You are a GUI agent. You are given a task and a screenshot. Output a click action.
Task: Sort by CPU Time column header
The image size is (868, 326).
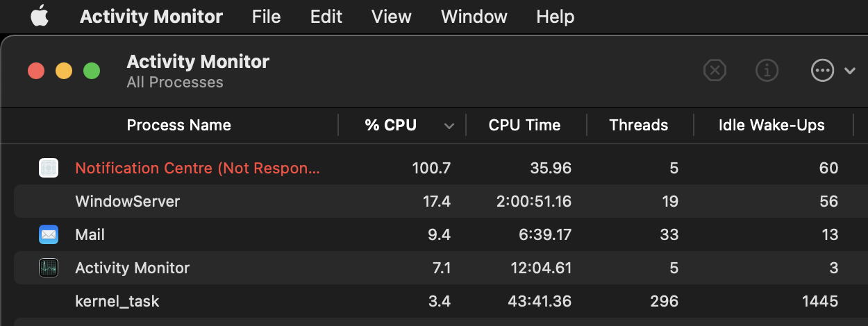[x=524, y=126]
